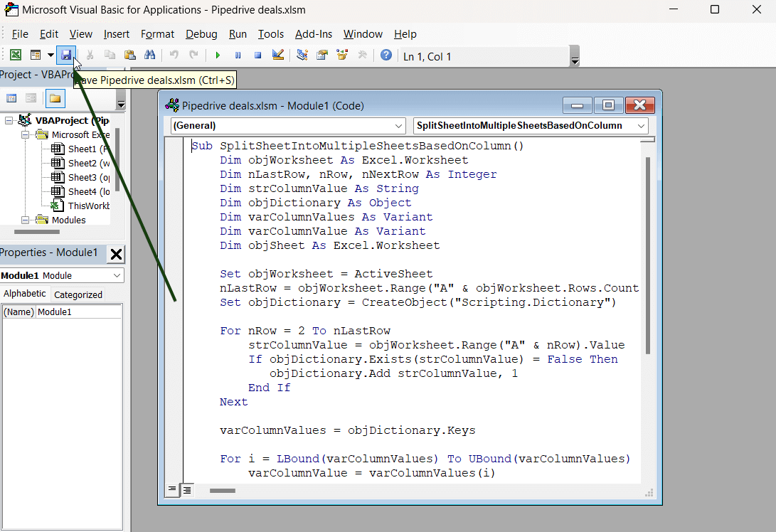The width and height of the screenshot is (776, 532).
Task: Toggle Folders view in the Project pane
Action: 55,98
